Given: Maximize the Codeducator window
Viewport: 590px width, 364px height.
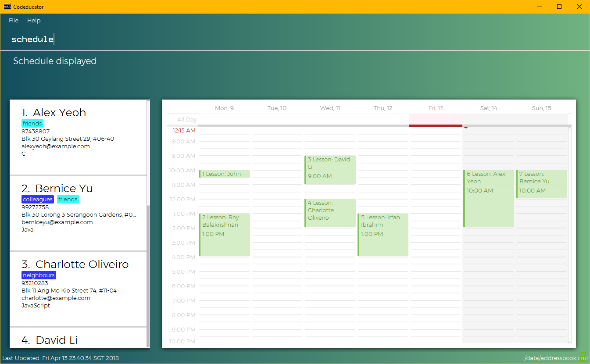Looking at the screenshot, I should pos(559,7).
